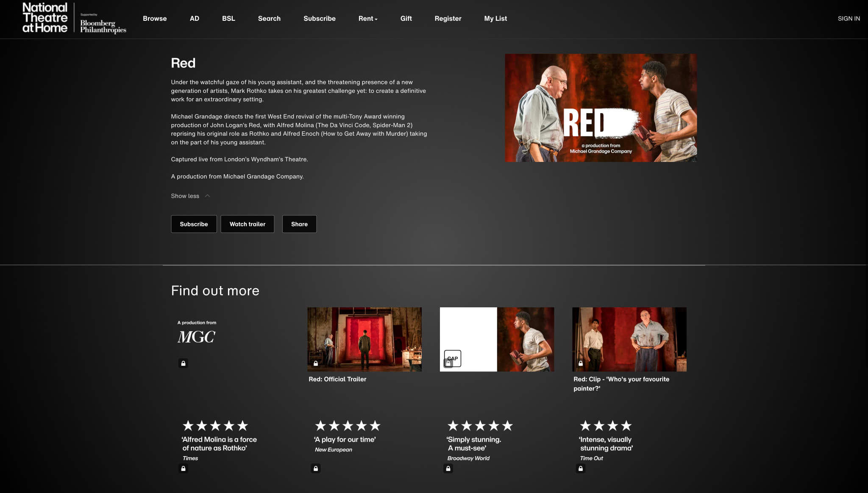Viewport: 868px width, 493px height.
Task: Open the Red: Official Trailer thumbnail
Action: click(364, 340)
